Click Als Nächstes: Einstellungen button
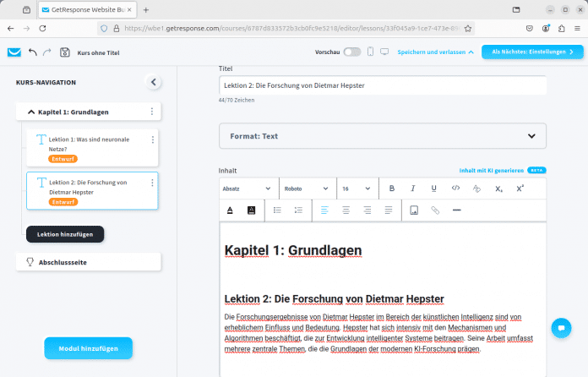 (x=532, y=52)
